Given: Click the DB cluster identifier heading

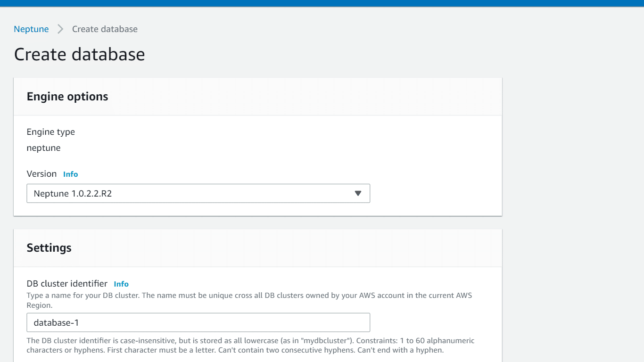Looking at the screenshot, I should click(67, 283).
